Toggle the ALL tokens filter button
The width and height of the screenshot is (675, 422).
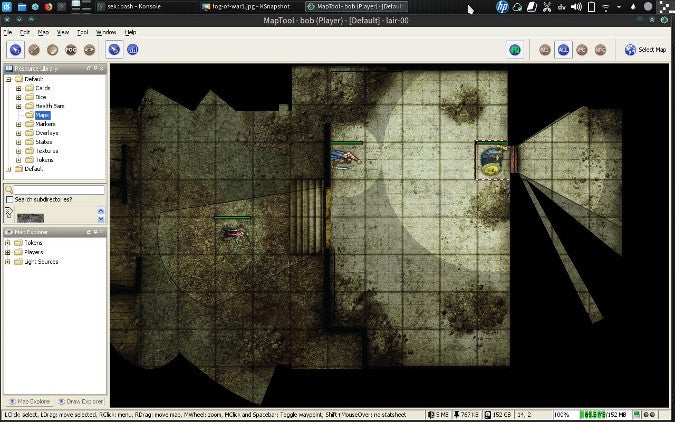pos(564,49)
